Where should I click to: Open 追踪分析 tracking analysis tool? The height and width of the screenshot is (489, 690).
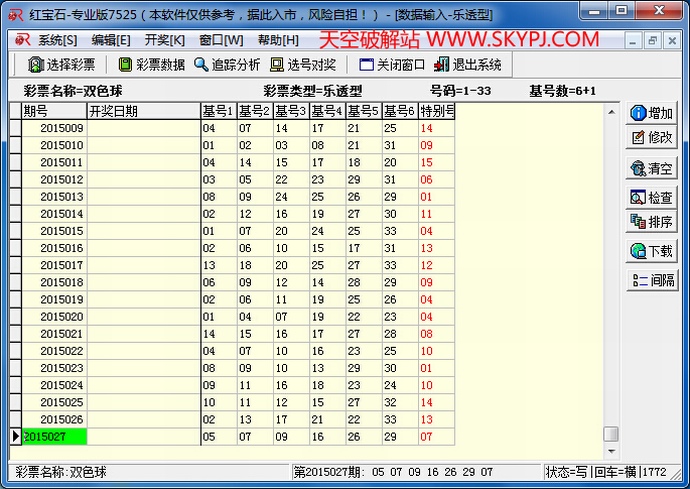point(226,65)
